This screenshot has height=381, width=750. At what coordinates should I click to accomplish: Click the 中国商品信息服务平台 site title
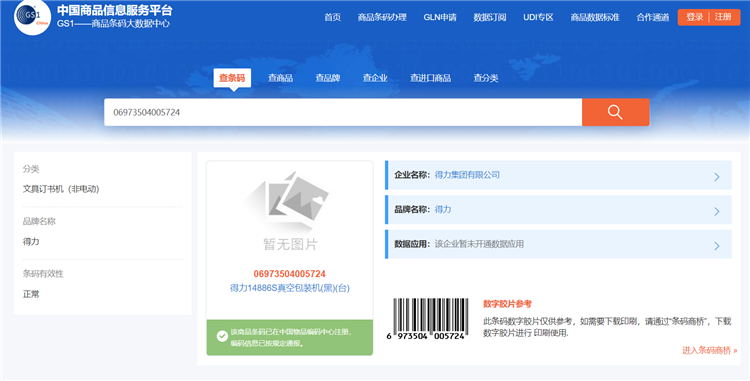click(115, 10)
